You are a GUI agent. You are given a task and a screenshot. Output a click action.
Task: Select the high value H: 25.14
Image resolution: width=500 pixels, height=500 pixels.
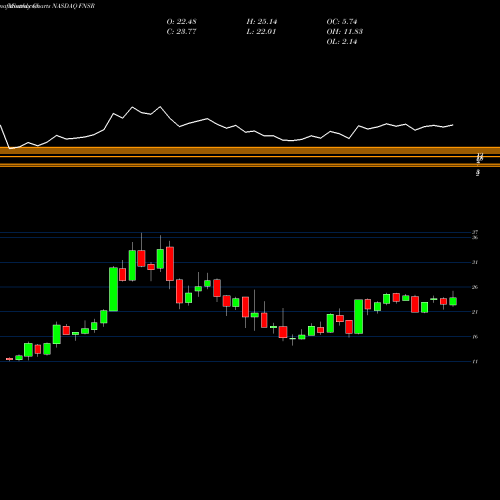click(262, 22)
